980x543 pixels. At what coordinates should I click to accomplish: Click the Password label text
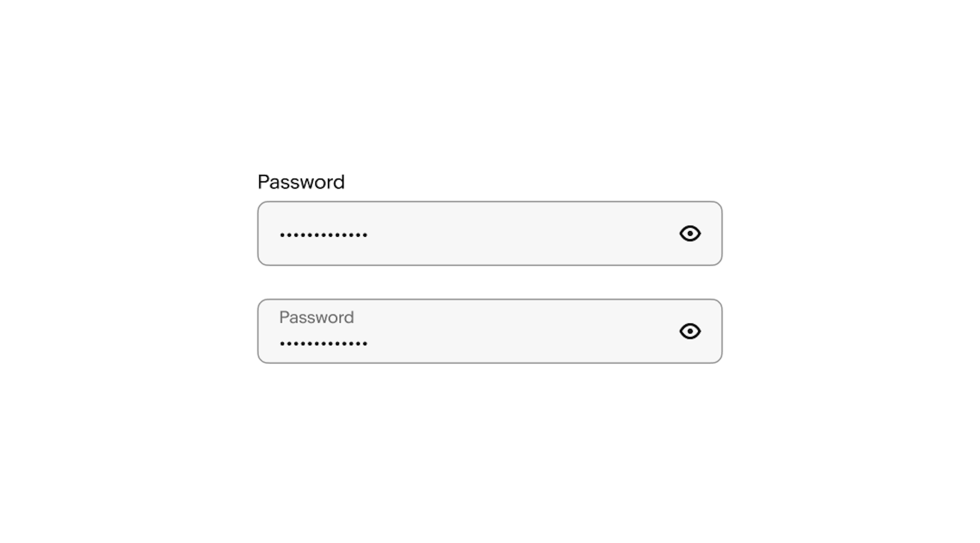(301, 180)
